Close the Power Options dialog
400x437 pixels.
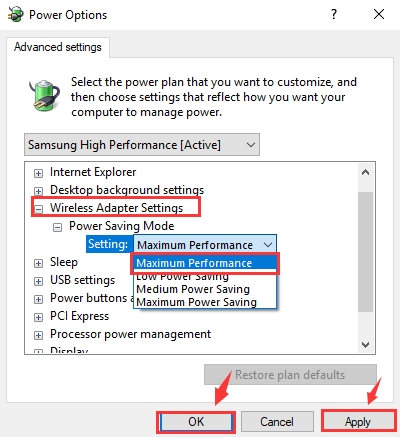tap(379, 14)
